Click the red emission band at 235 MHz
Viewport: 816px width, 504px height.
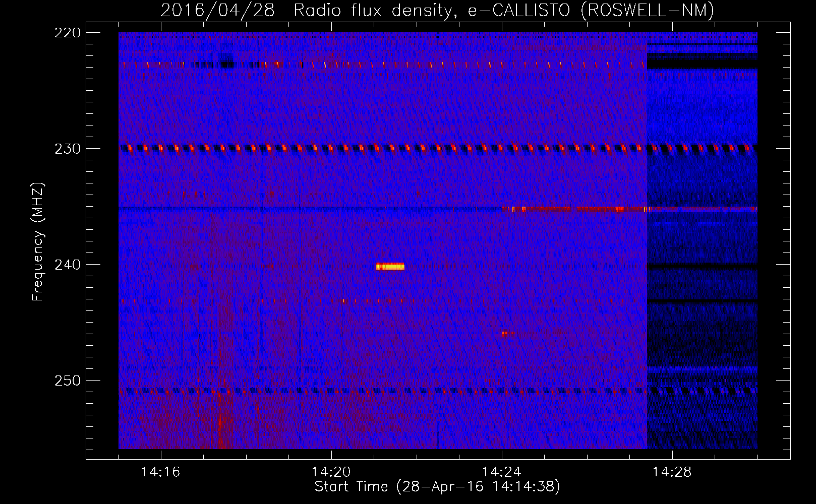(629, 209)
